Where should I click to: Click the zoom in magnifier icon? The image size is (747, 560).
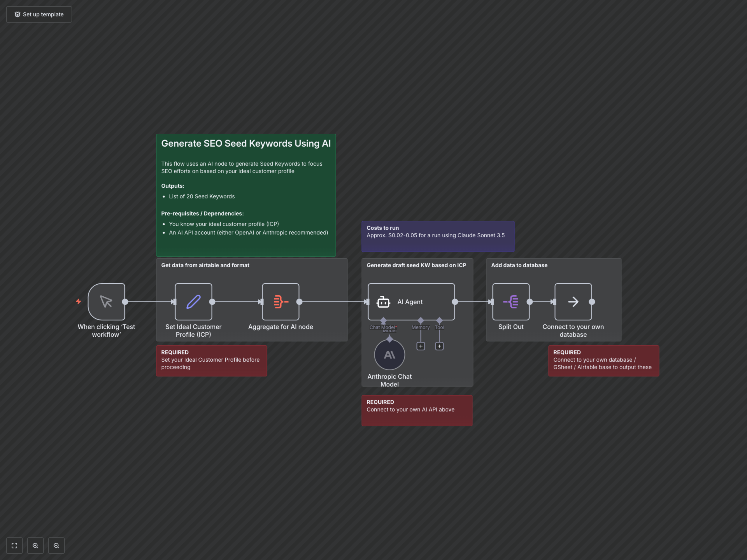[x=35, y=545]
